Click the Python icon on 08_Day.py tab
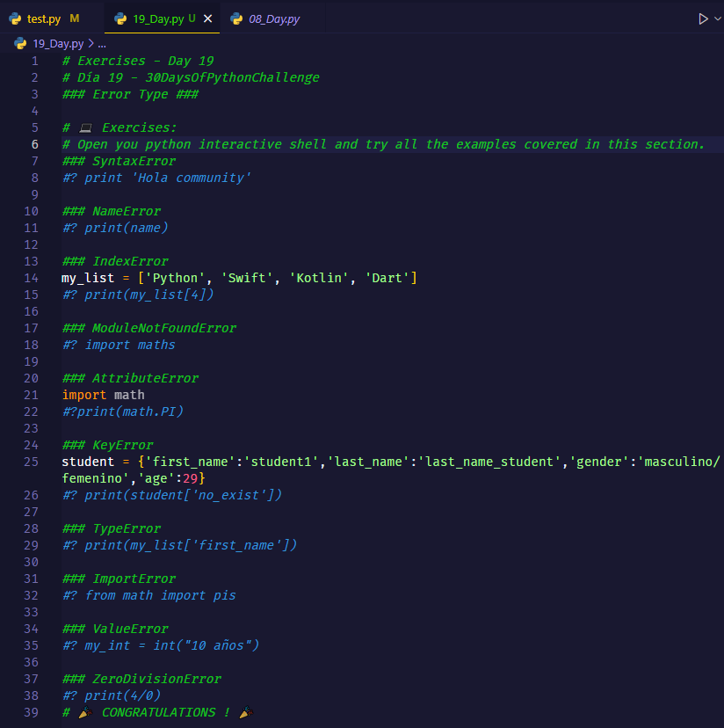The image size is (724, 728). point(236,18)
